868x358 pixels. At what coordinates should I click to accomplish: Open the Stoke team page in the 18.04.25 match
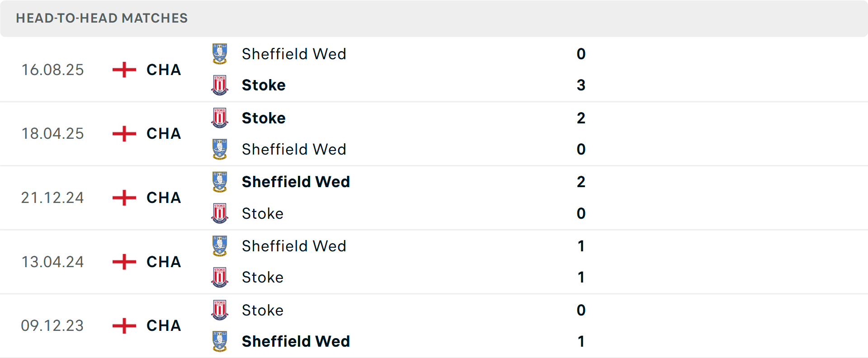tap(264, 118)
